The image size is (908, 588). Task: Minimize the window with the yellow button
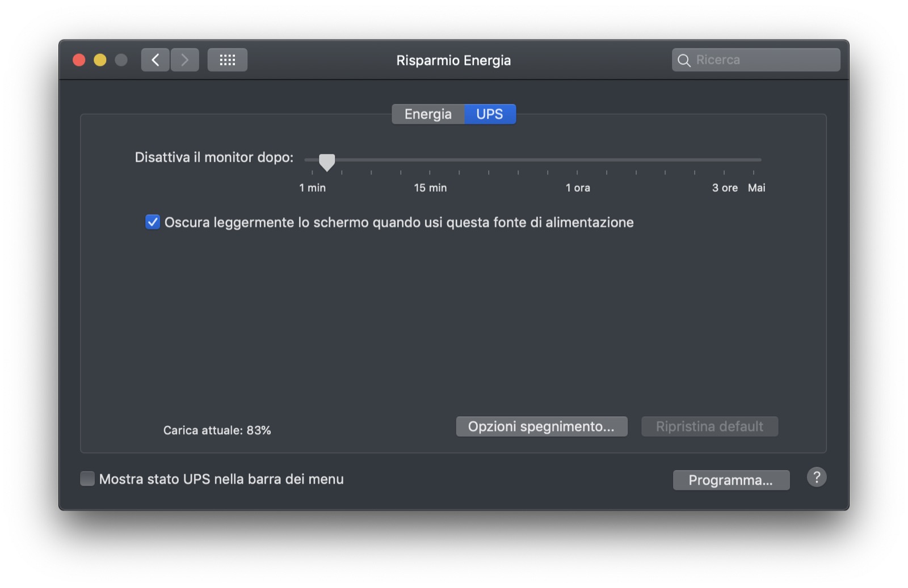click(x=100, y=60)
